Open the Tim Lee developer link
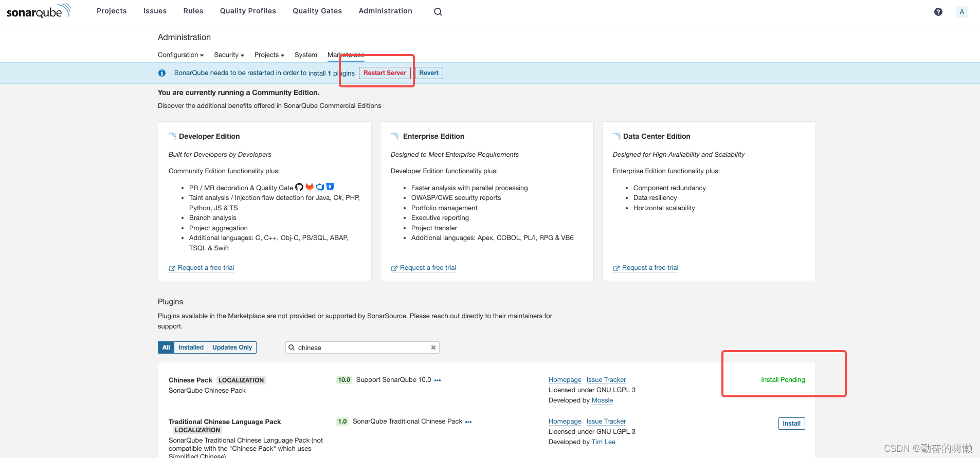The image size is (980, 458). pyautogui.click(x=603, y=442)
